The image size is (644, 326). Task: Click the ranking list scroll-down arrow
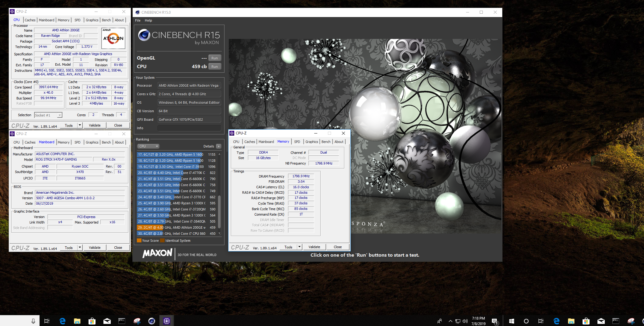(x=219, y=233)
